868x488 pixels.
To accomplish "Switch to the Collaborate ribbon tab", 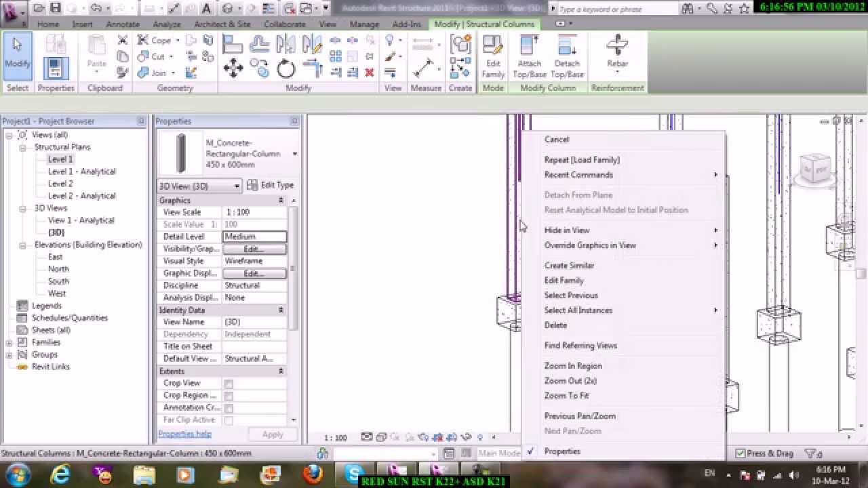I will pos(285,24).
